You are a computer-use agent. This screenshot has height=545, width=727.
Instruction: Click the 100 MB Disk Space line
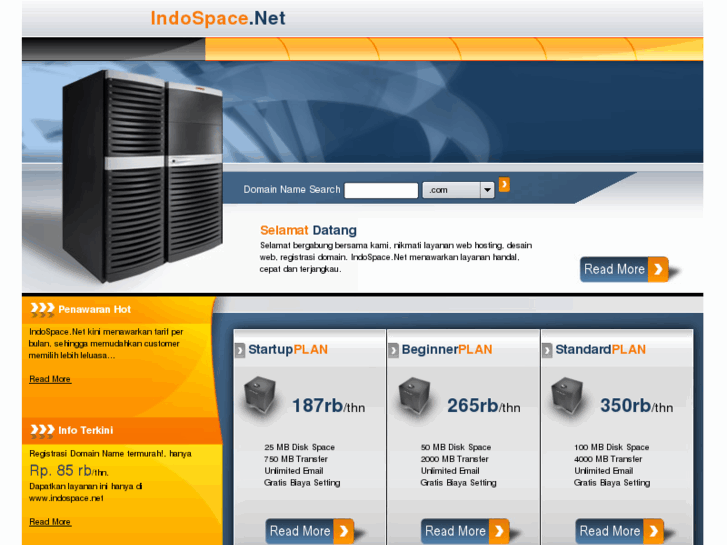tap(612, 447)
